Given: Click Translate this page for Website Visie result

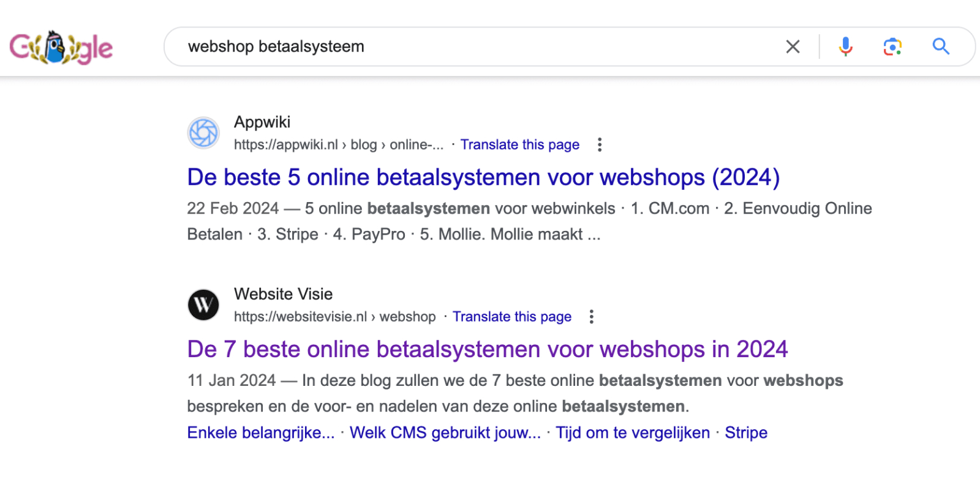Looking at the screenshot, I should (x=512, y=317).
